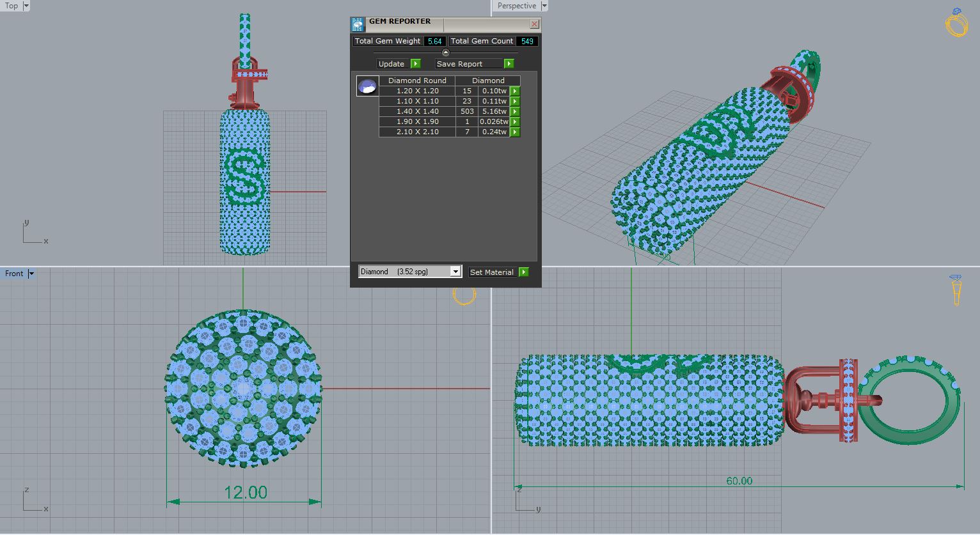The height and width of the screenshot is (535, 980).
Task: Click the Perspective viewport title label
Action: (516, 6)
